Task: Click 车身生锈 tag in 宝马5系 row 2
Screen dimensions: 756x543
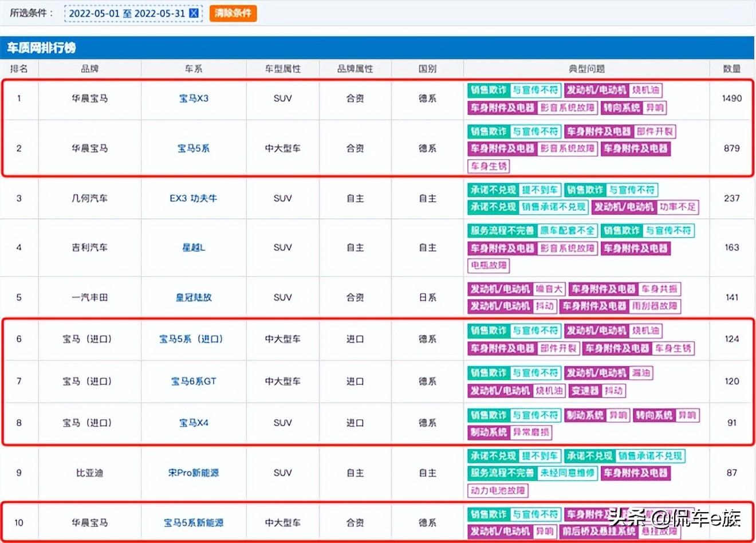Action: 489,166
